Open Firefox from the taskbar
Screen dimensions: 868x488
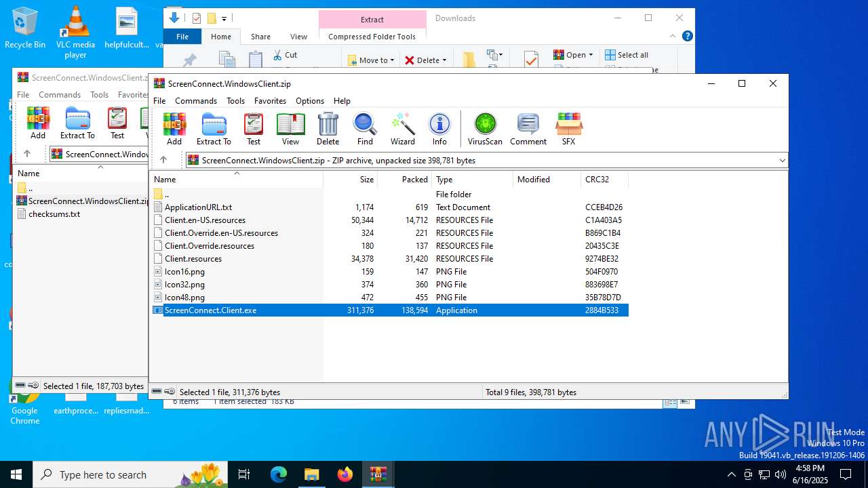pyautogui.click(x=345, y=474)
